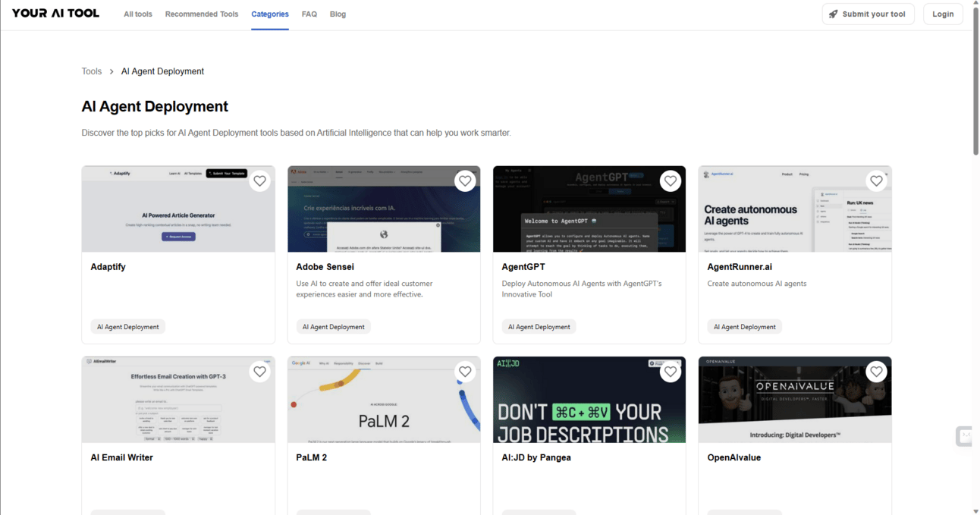Open AgentGPT screenshot thumbnail
The image size is (980, 515).
coord(589,209)
